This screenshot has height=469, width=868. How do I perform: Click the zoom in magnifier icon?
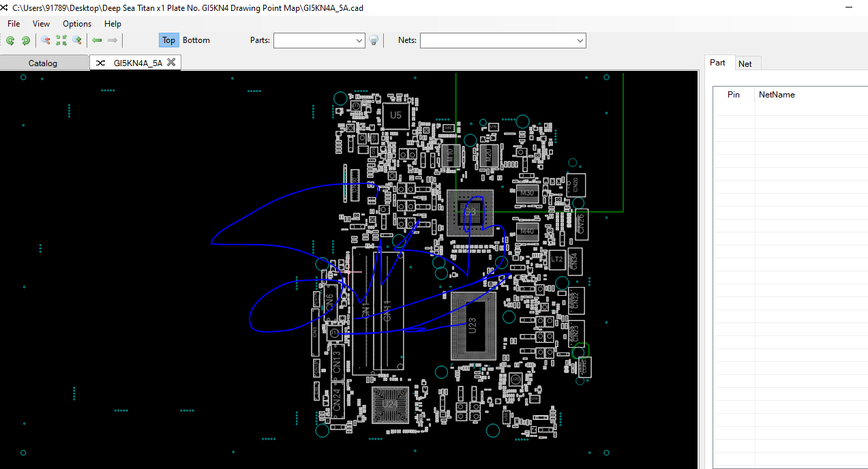[x=77, y=40]
